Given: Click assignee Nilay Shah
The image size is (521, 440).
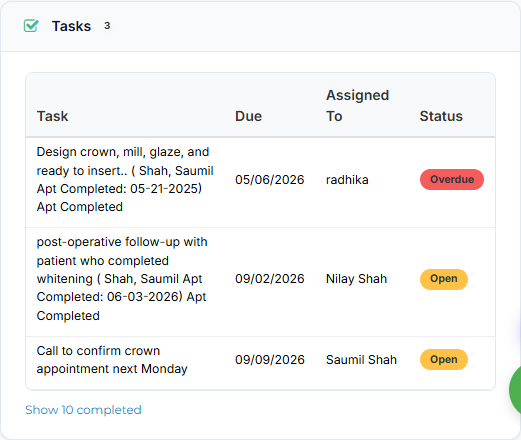Looking at the screenshot, I should [356, 279].
